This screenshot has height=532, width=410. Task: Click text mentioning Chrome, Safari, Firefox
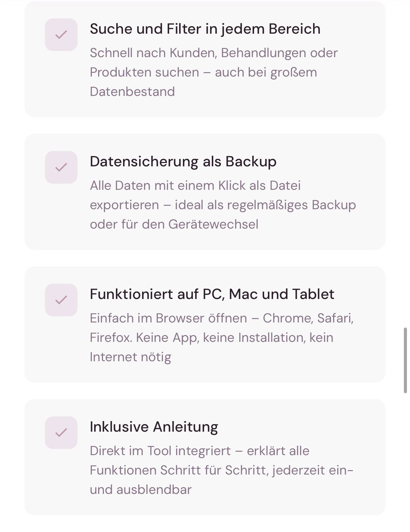pos(222,337)
